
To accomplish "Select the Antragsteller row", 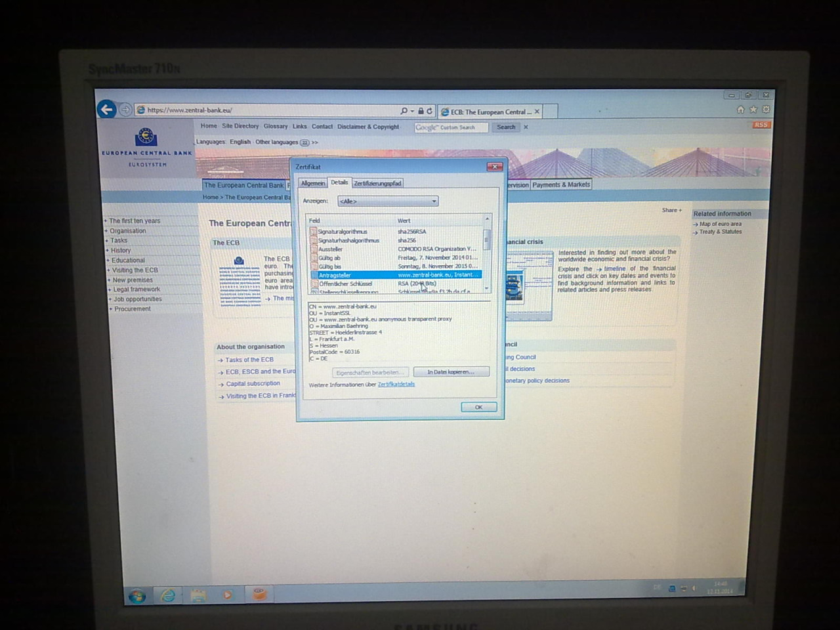I will (396, 275).
